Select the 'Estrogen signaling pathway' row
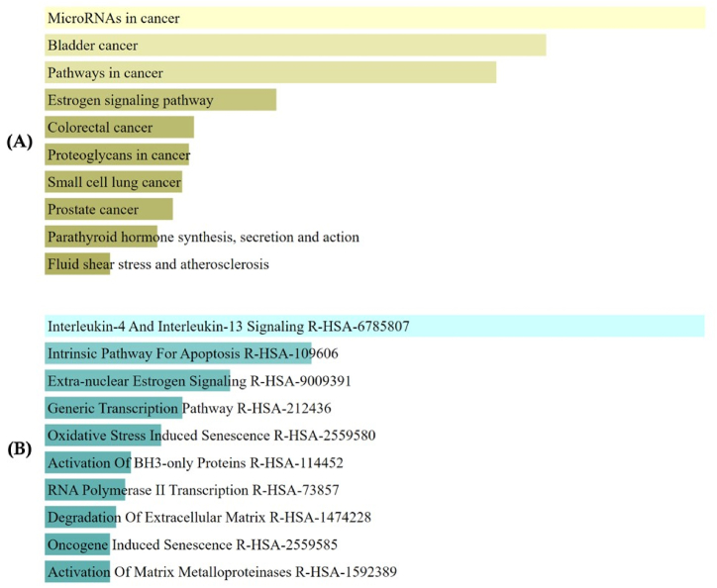The width and height of the screenshot is (717, 588). coord(160,100)
